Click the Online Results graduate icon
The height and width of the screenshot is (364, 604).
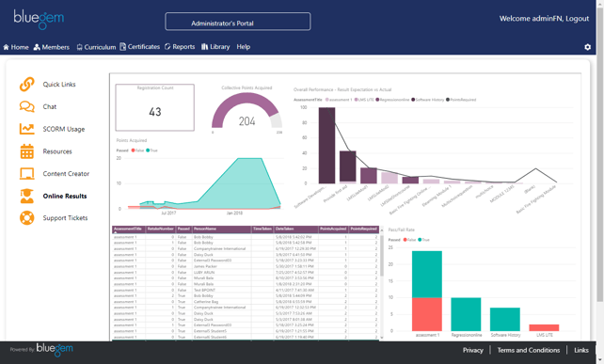[x=27, y=196]
